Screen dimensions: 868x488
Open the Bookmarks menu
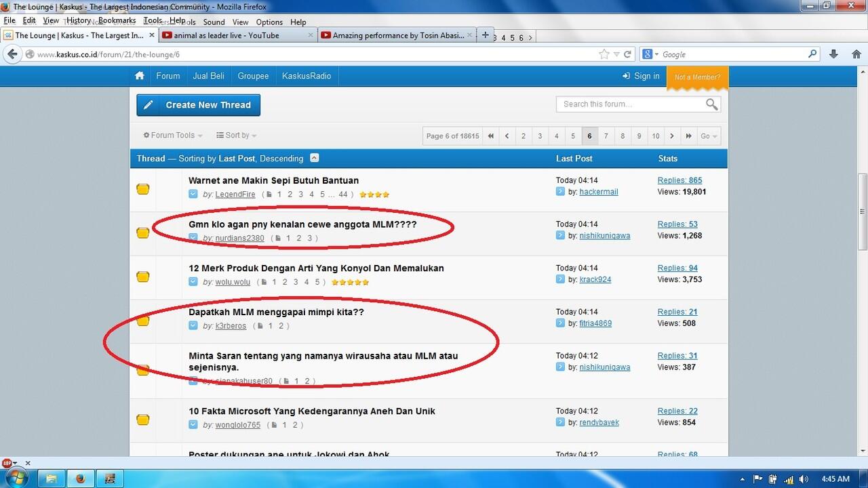tap(117, 21)
